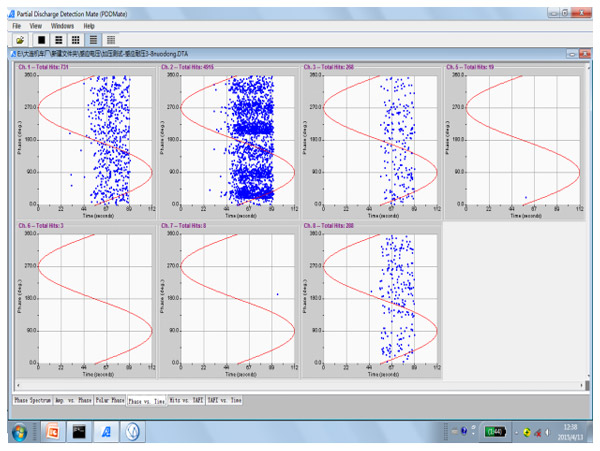Click the PDDMate application title bar icon
The height and width of the screenshot is (451, 600).
tap(11, 14)
